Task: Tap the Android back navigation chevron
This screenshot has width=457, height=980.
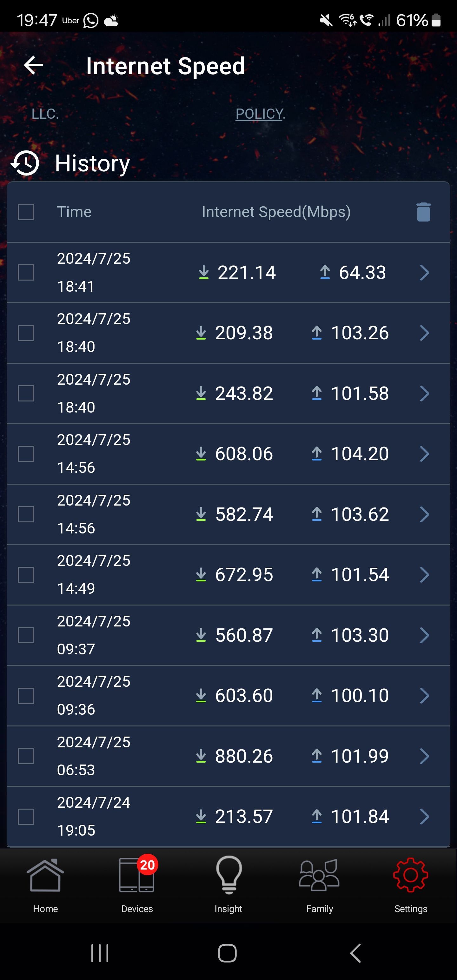Action: pos(355,953)
